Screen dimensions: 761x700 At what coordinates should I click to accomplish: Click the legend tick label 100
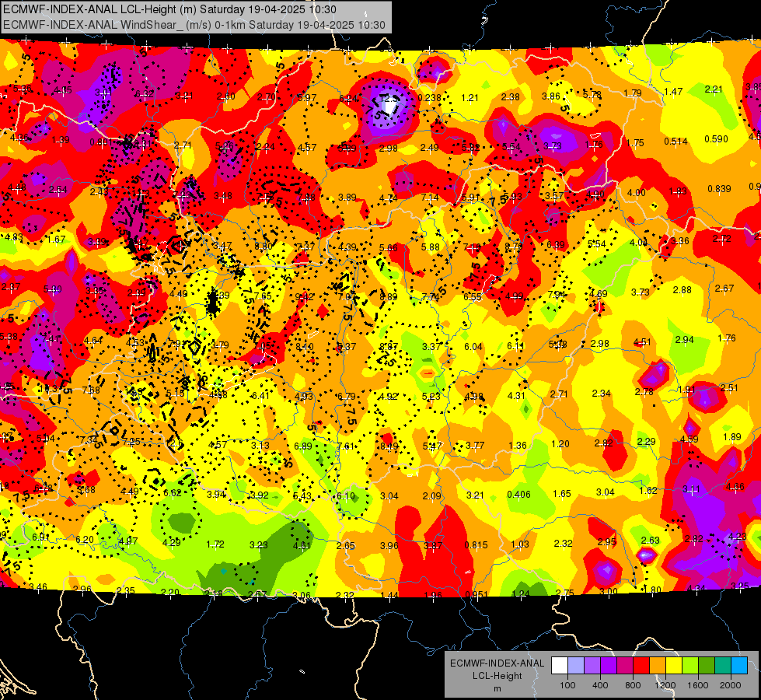567,685
